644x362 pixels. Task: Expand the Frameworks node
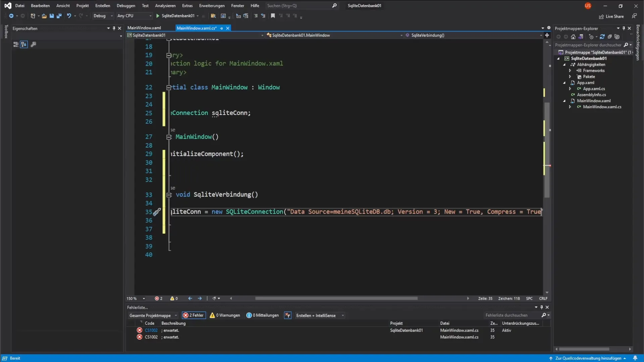pyautogui.click(x=570, y=71)
